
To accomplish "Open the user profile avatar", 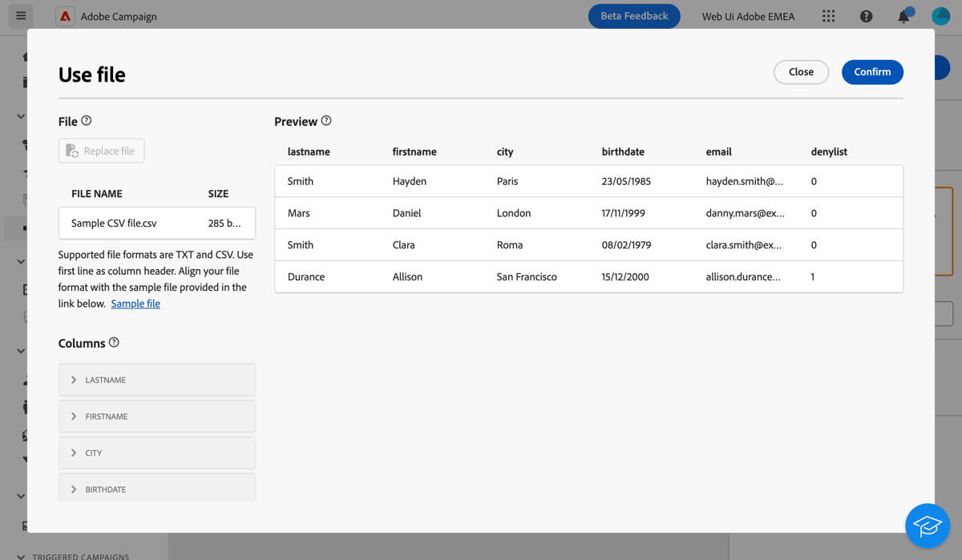I will (940, 16).
